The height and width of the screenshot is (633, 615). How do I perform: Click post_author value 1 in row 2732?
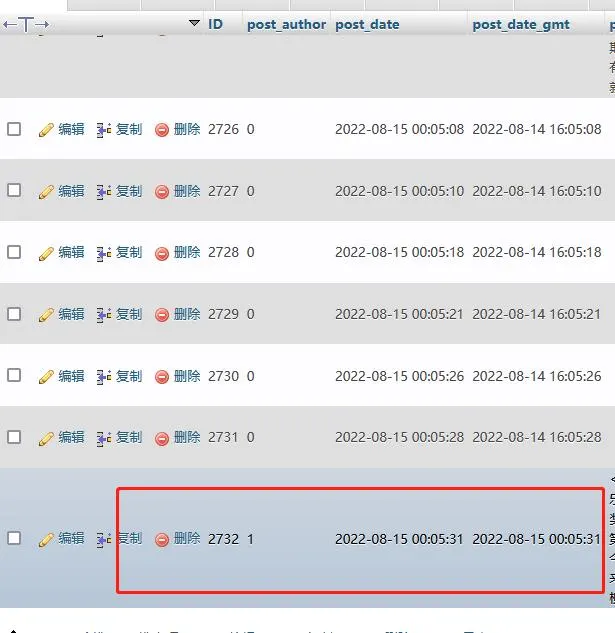pos(250,539)
